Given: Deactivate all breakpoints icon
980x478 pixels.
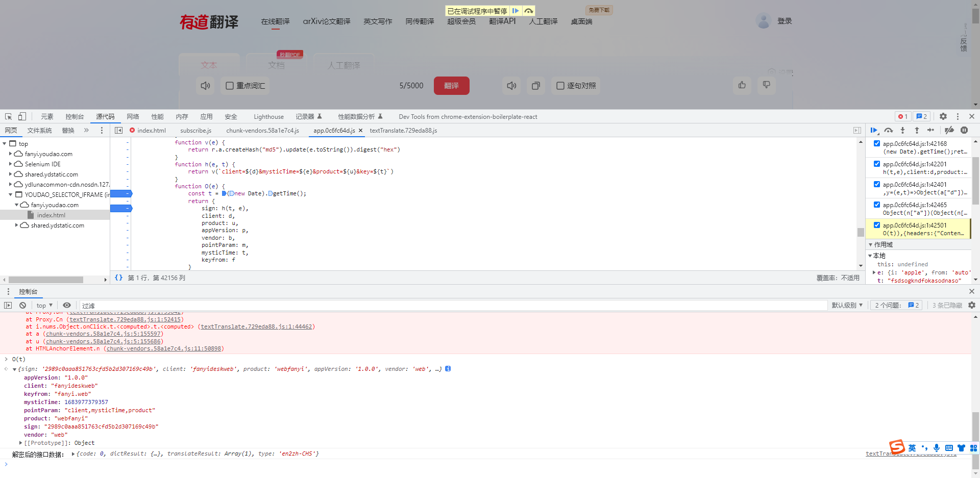Looking at the screenshot, I should [x=949, y=130].
